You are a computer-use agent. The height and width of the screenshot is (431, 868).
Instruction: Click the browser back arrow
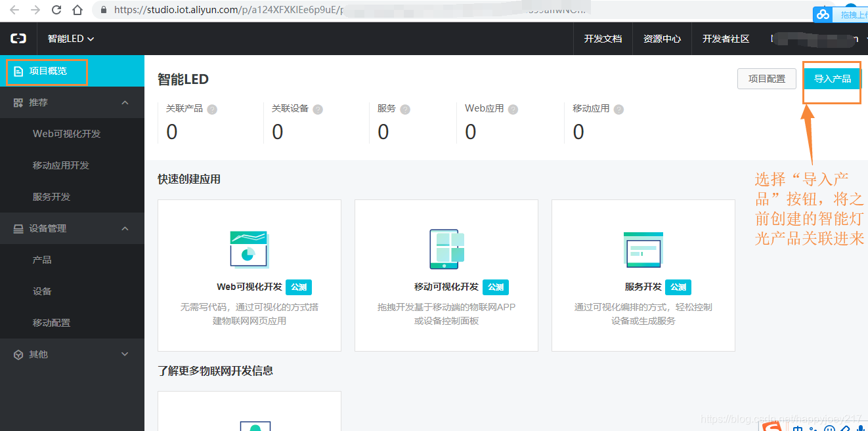14,10
